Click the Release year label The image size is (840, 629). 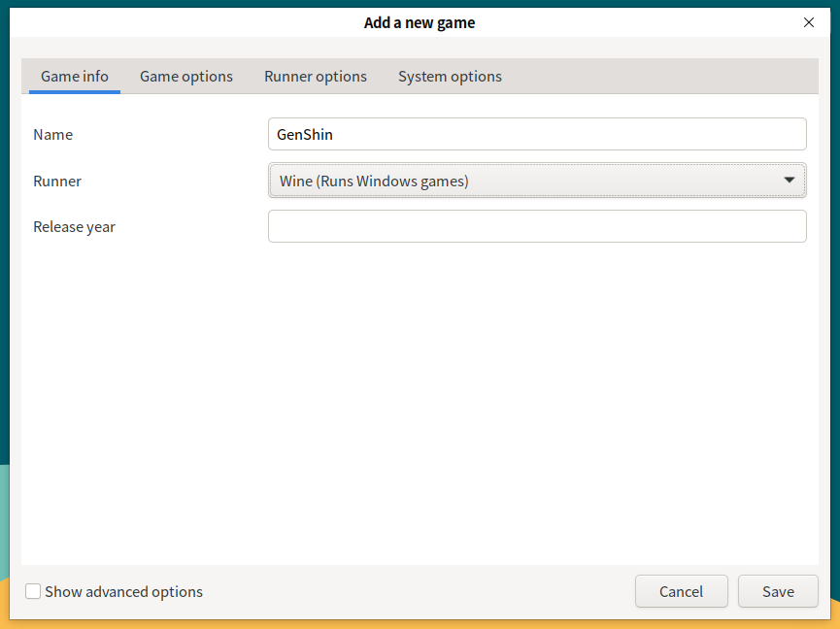[x=75, y=227]
